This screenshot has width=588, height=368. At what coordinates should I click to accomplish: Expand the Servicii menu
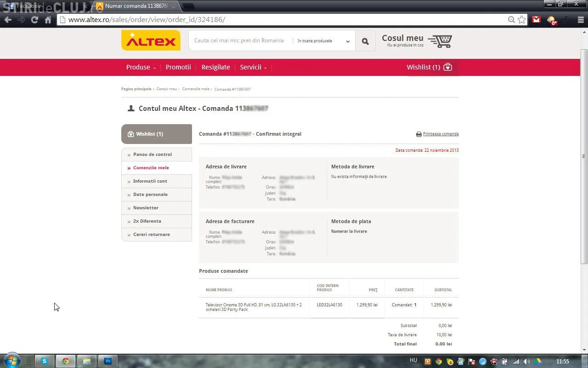253,67
